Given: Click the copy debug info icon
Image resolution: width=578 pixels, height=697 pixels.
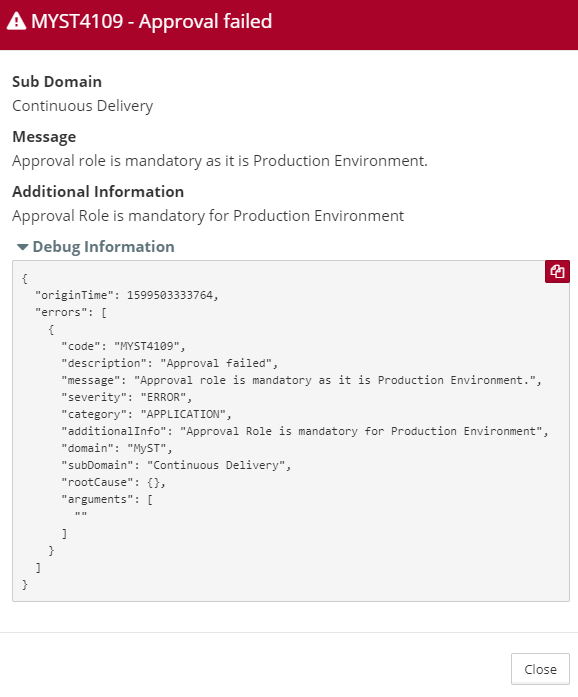Looking at the screenshot, I should click(x=557, y=271).
